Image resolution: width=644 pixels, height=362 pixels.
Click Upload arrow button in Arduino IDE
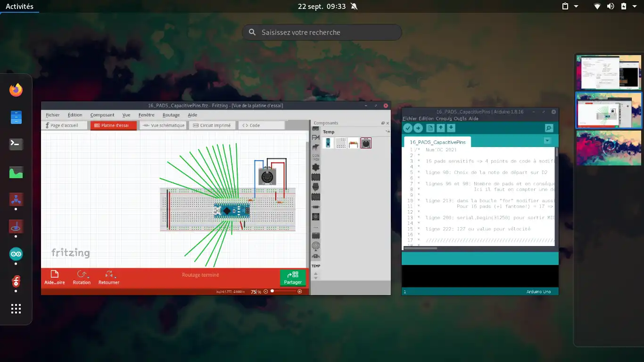[x=418, y=128]
